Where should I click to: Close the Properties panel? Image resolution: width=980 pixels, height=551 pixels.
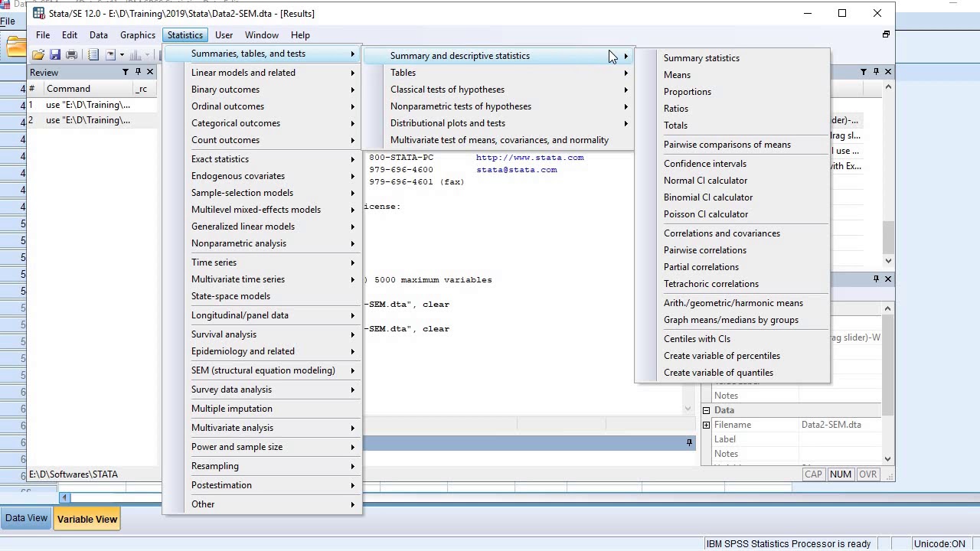(888, 279)
